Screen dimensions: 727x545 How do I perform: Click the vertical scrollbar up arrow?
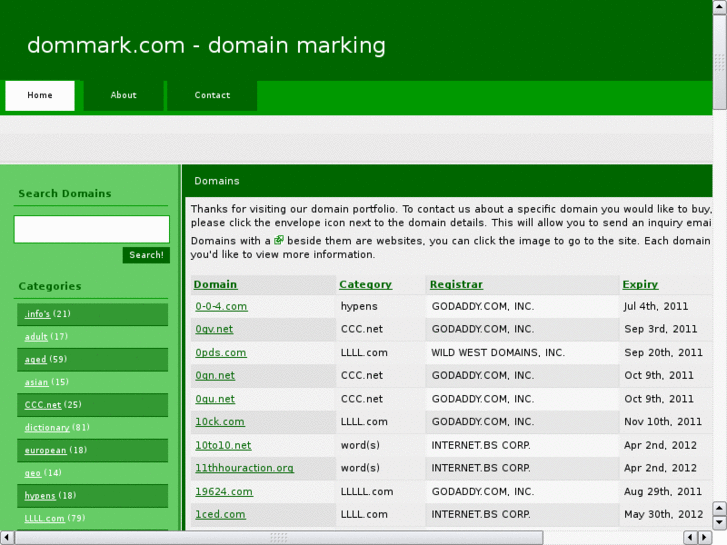pyautogui.click(x=719, y=7)
